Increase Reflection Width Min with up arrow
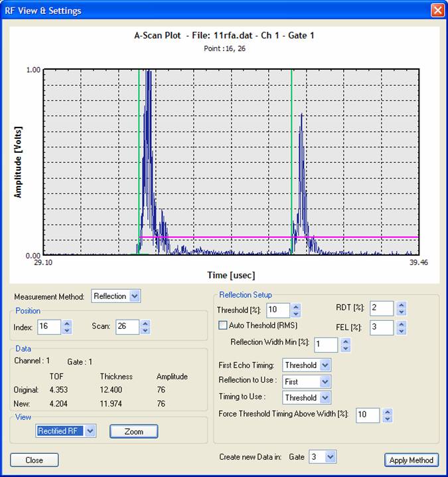The width and height of the screenshot is (448, 477). point(344,341)
